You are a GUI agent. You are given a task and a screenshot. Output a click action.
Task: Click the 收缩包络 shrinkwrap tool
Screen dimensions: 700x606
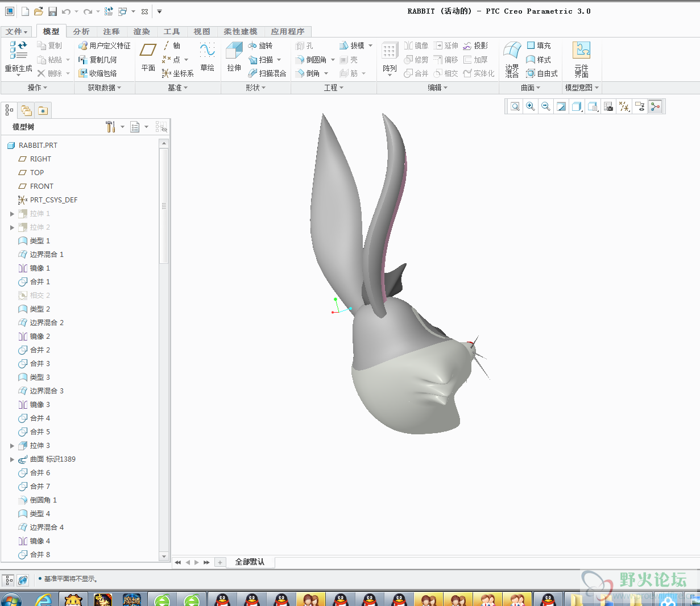pos(98,73)
